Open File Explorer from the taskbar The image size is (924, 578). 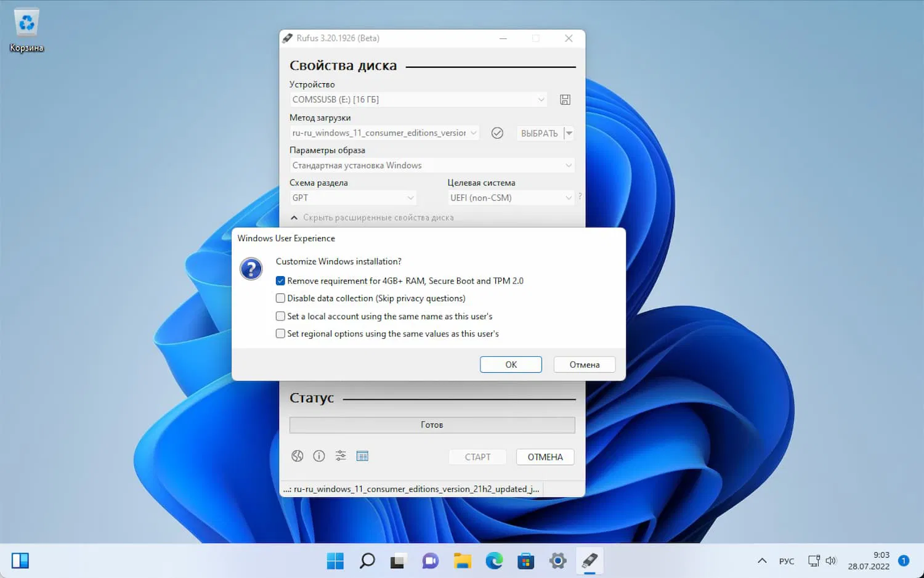tap(462, 561)
